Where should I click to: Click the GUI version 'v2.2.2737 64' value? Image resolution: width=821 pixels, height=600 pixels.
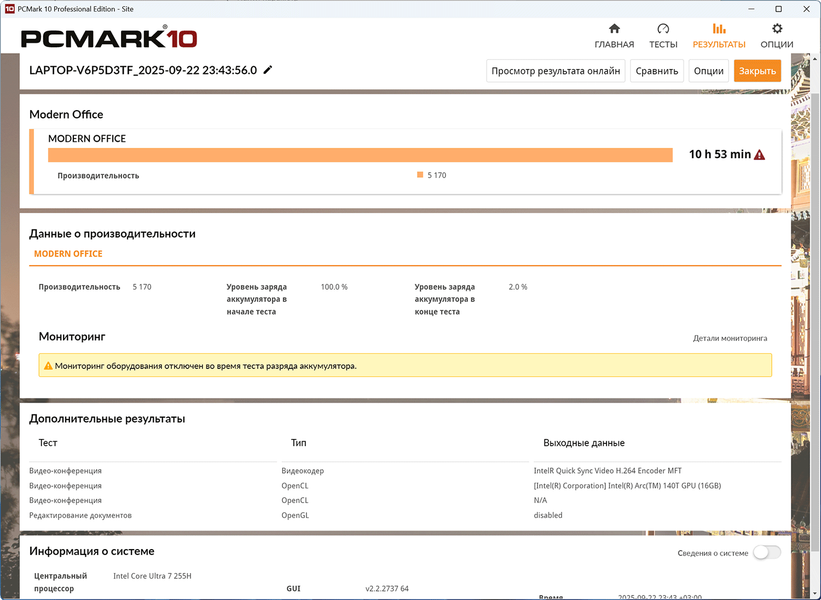[x=387, y=588]
